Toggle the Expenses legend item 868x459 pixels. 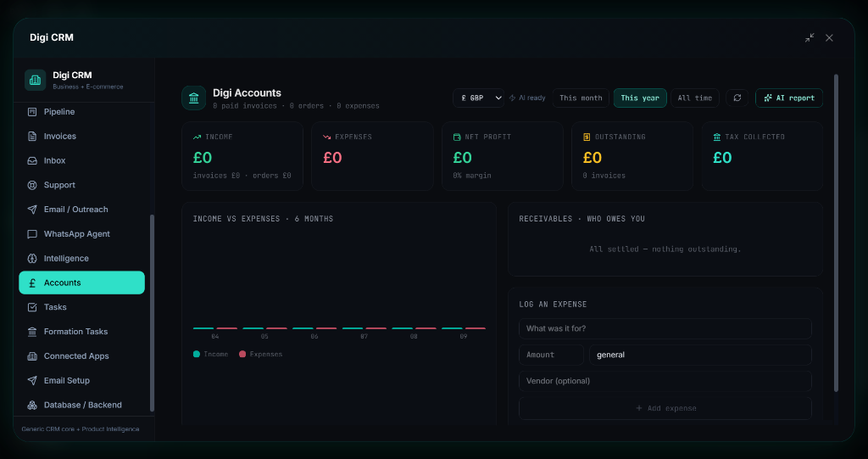click(260, 355)
